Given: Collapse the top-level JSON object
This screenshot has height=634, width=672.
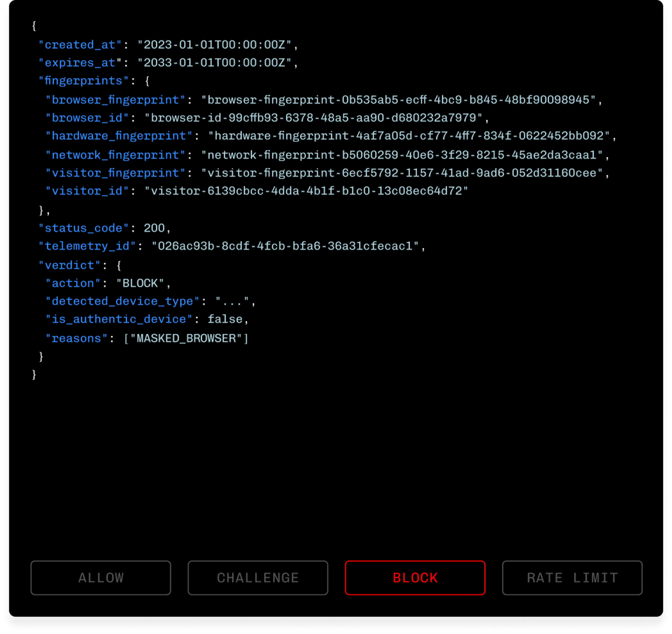Looking at the screenshot, I should 34,25.
